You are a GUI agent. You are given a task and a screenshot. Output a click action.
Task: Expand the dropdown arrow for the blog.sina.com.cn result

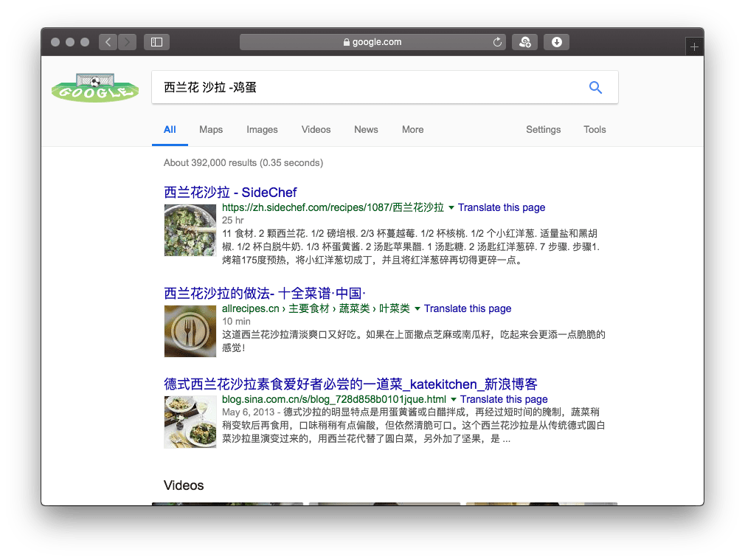pos(454,399)
